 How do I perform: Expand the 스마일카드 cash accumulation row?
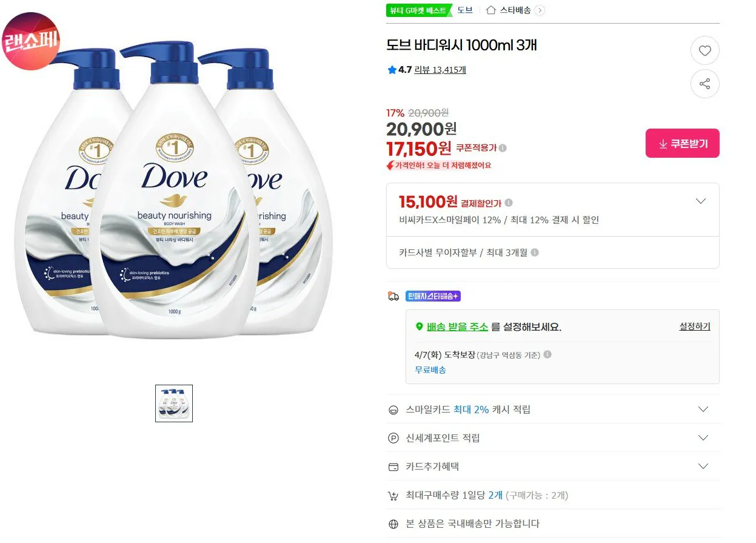[x=703, y=410]
